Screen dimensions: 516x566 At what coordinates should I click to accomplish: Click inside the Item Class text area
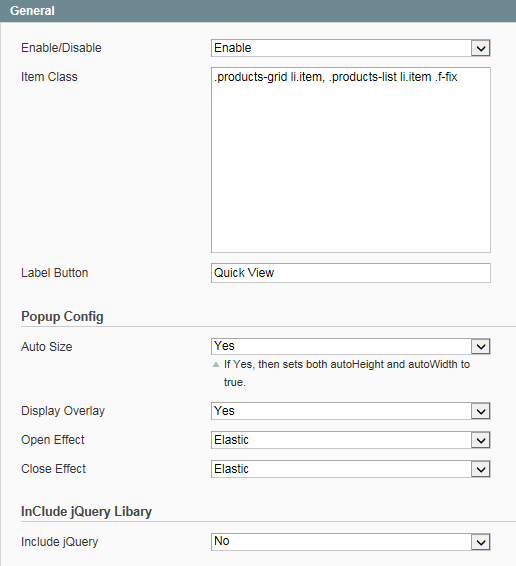pyautogui.click(x=351, y=160)
